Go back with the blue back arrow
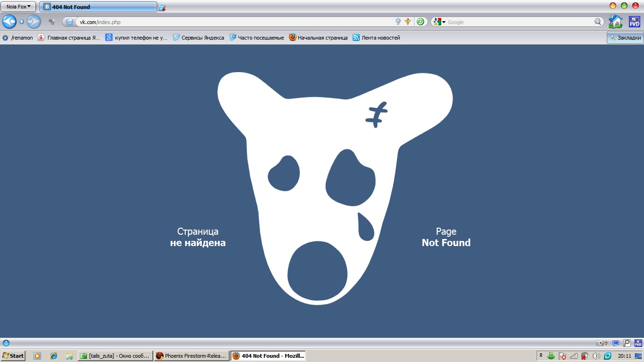644x362 pixels. [x=9, y=21]
